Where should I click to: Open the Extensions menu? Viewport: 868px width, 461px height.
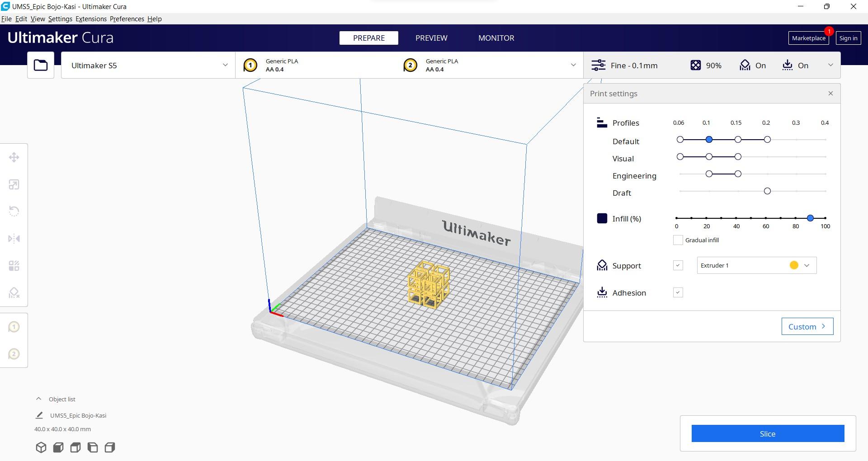click(x=90, y=19)
